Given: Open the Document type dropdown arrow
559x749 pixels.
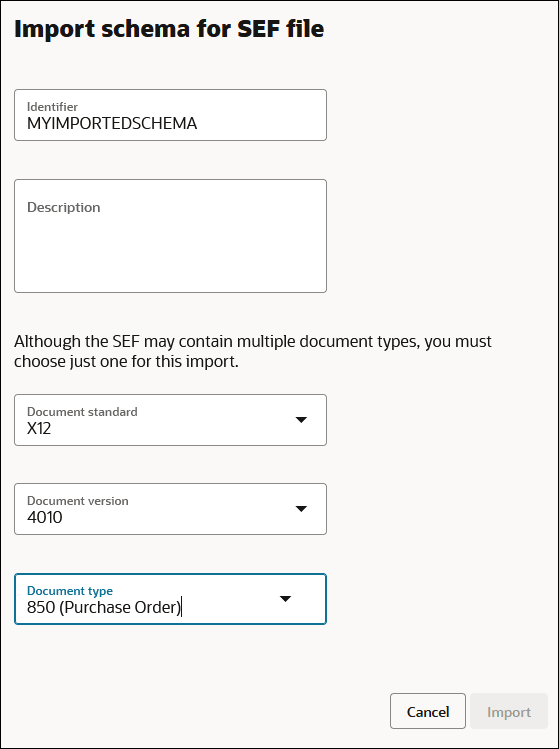Looking at the screenshot, I should pyautogui.click(x=285, y=599).
